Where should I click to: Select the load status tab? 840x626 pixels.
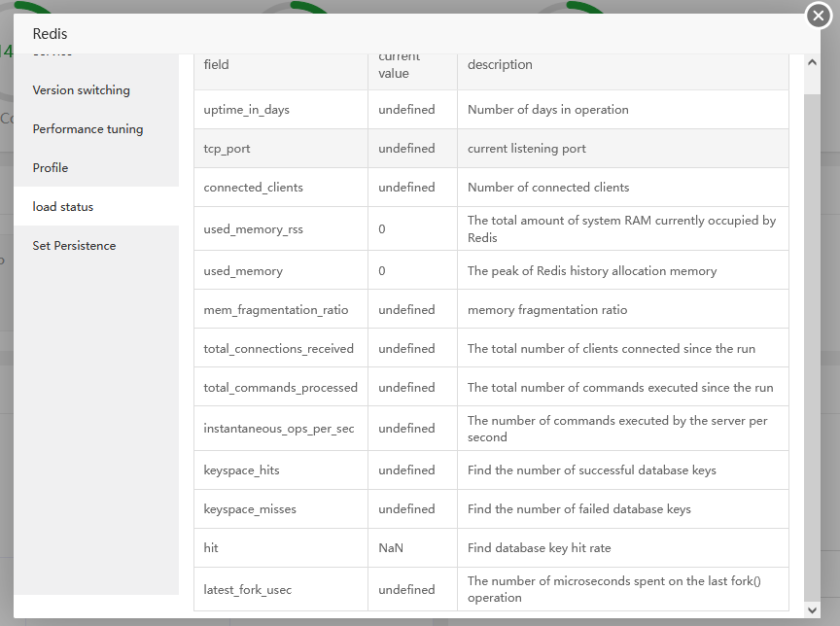point(63,207)
